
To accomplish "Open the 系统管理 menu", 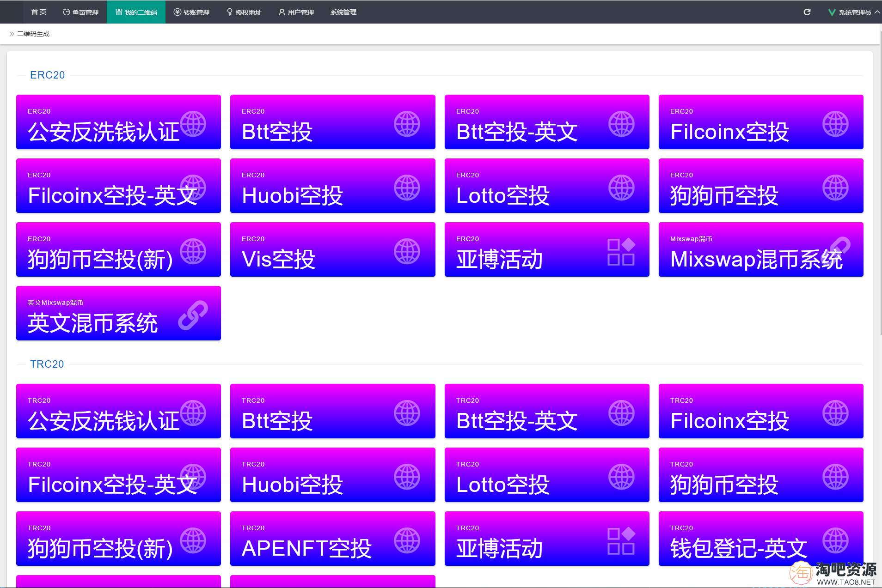I will point(343,12).
